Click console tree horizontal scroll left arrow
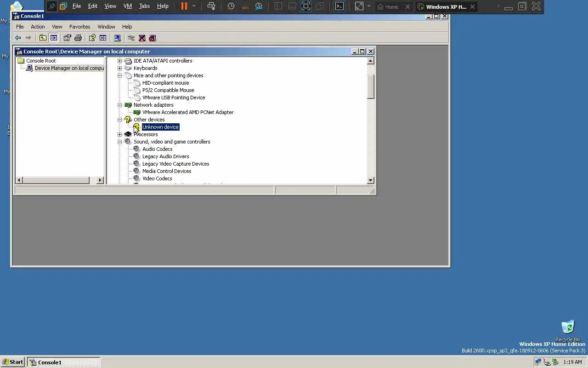588x368 pixels. (19, 180)
